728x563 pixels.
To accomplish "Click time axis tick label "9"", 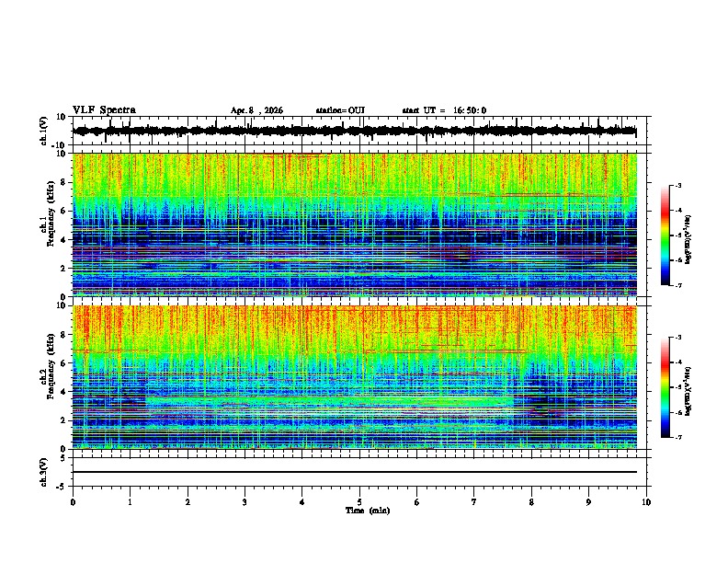I will pyautogui.click(x=588, y=502).
